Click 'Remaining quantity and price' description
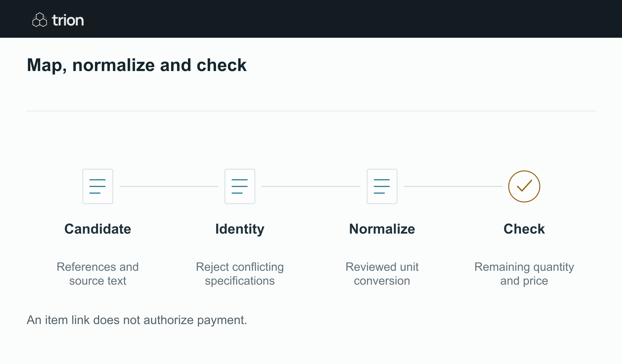This screenshot has height=364, width=622. (x=524, y=274)
